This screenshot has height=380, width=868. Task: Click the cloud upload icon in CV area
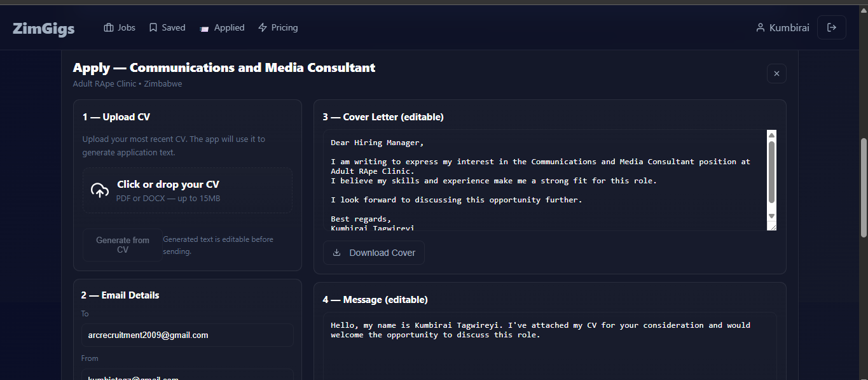coord(100,190)
